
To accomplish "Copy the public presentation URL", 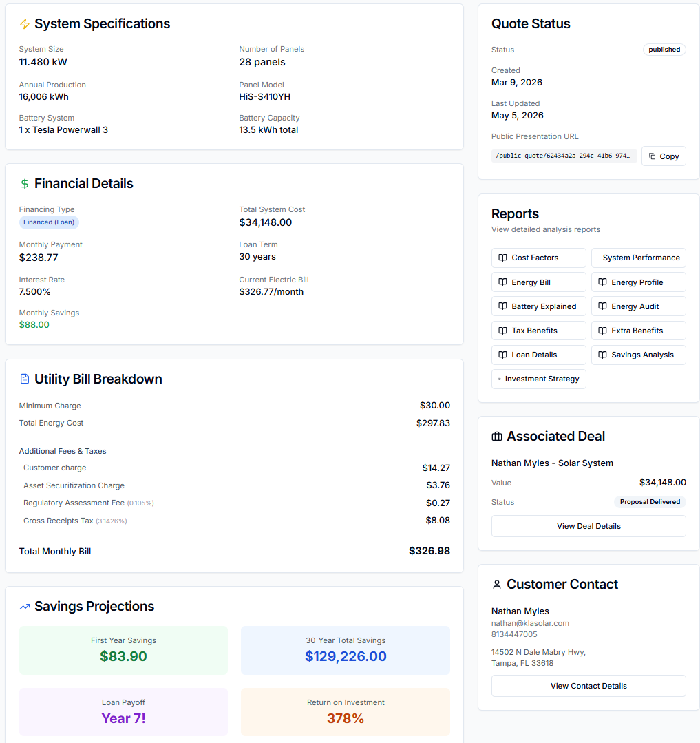I will [x=664, y=156].
